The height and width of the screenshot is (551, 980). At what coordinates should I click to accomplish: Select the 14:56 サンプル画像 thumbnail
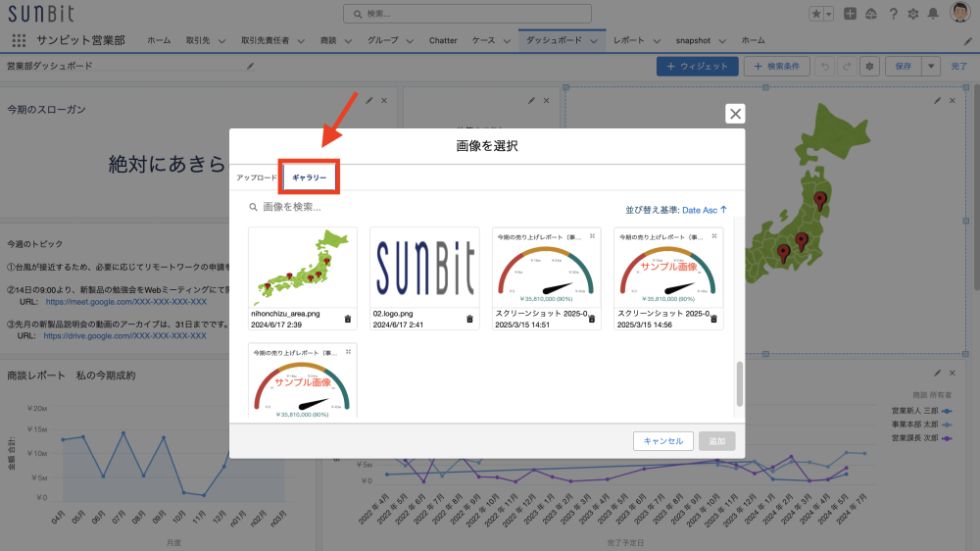668,268
